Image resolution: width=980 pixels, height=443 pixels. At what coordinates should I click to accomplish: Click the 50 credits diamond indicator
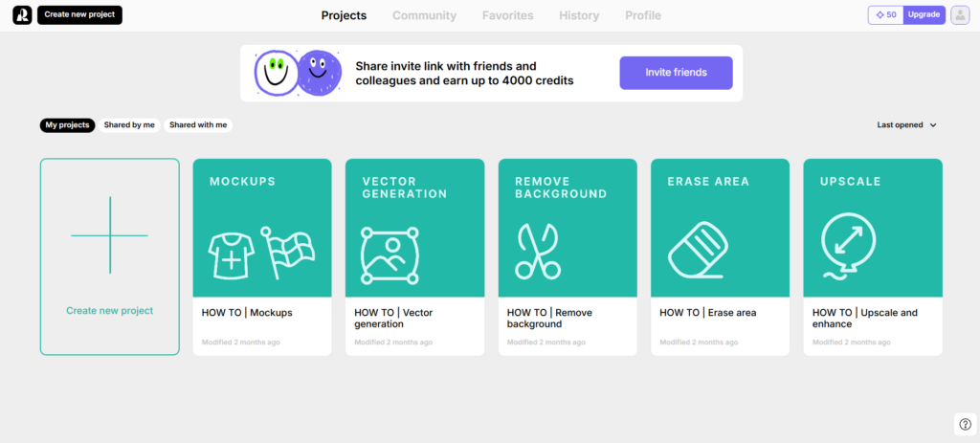pyautogui.click(x=885, y=15)
